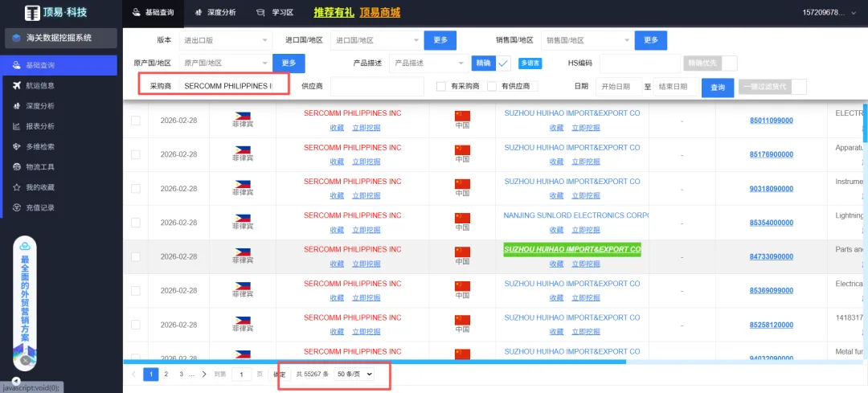Open 报表分析 via its chart icon
This screenshot has width=868, height=393.
pyautogui.click(x=17, y=126)
